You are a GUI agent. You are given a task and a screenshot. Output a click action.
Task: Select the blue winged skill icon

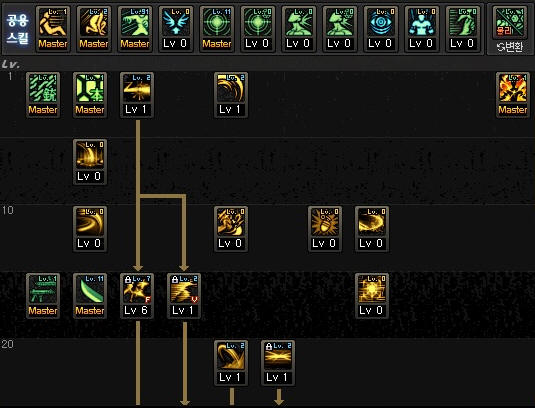[176, 29]
